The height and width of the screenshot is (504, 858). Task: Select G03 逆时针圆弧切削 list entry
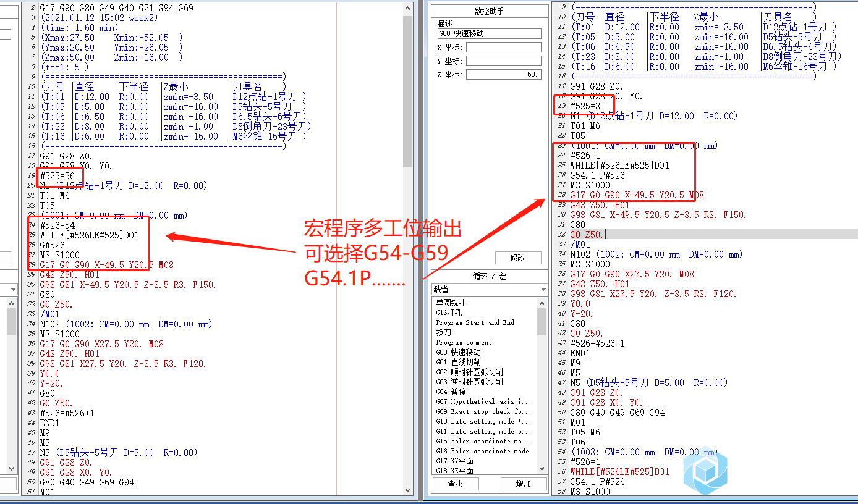pos(469,382)
